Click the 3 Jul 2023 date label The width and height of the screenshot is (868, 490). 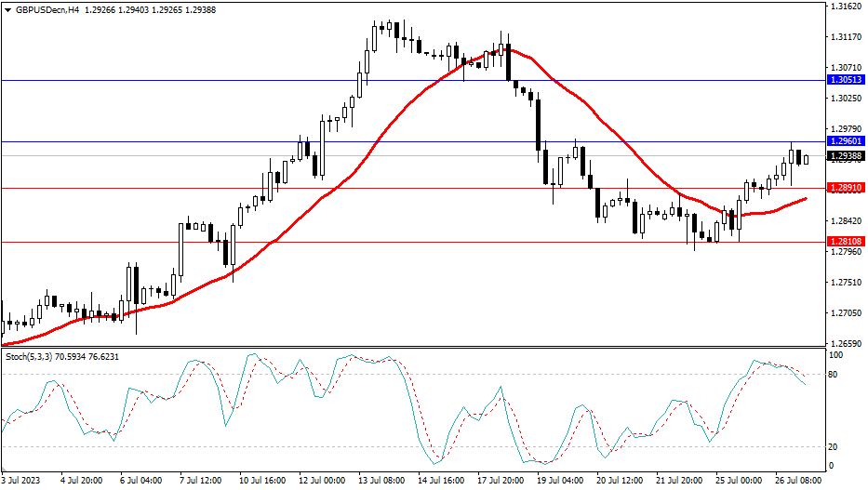(x=22, y=481)
